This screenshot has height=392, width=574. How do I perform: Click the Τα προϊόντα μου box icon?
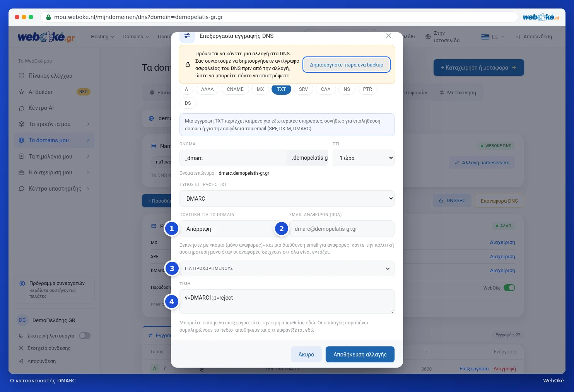pos(22,124)
